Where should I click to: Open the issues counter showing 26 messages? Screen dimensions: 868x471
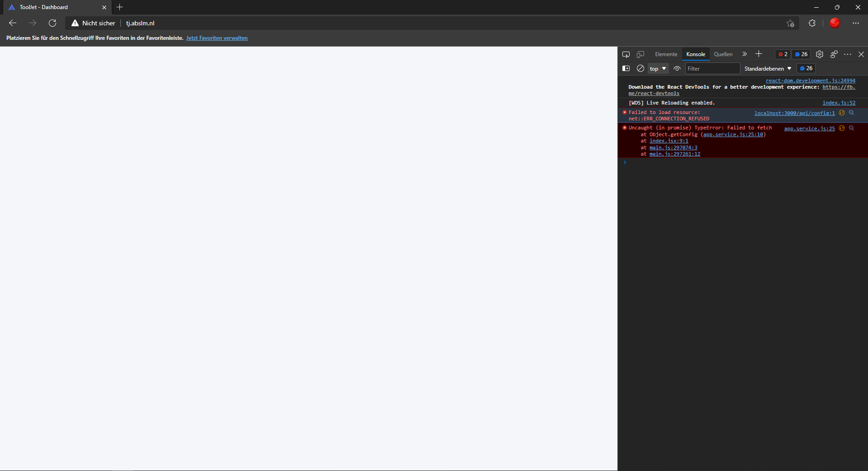(x=801, y=54)
